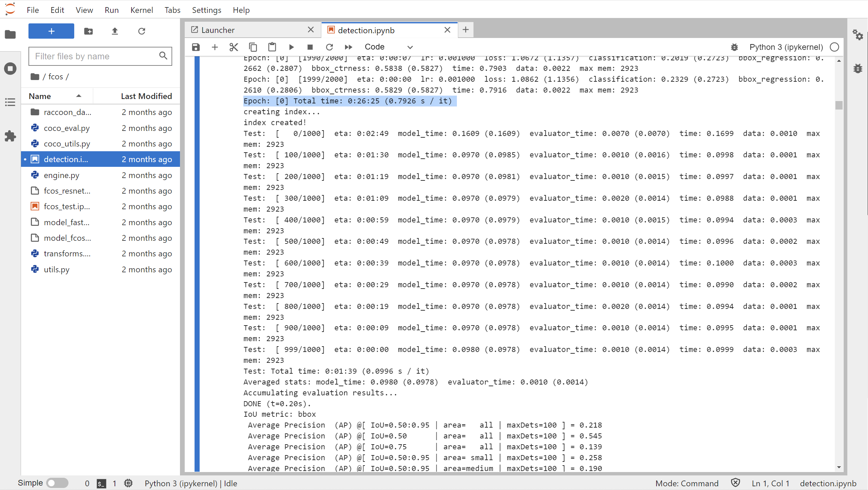Click the blue New Launcher plus button
This screenshot has height=490, width=868.
click(51, 31)
